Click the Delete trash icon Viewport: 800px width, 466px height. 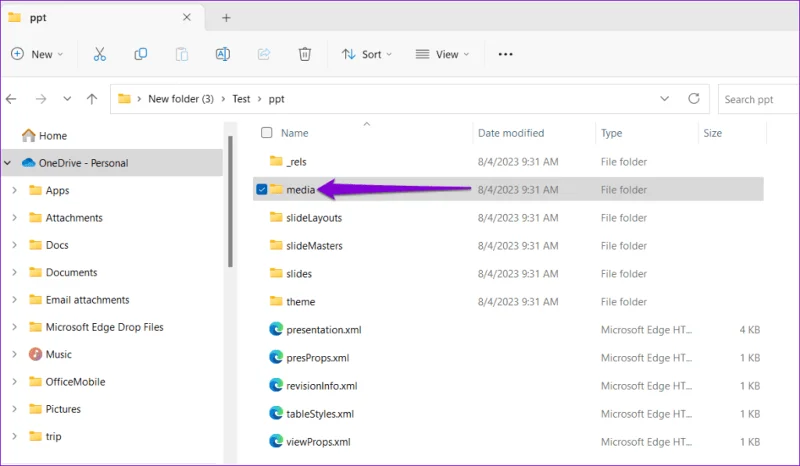pyautogui.click(x=305, y=54)
